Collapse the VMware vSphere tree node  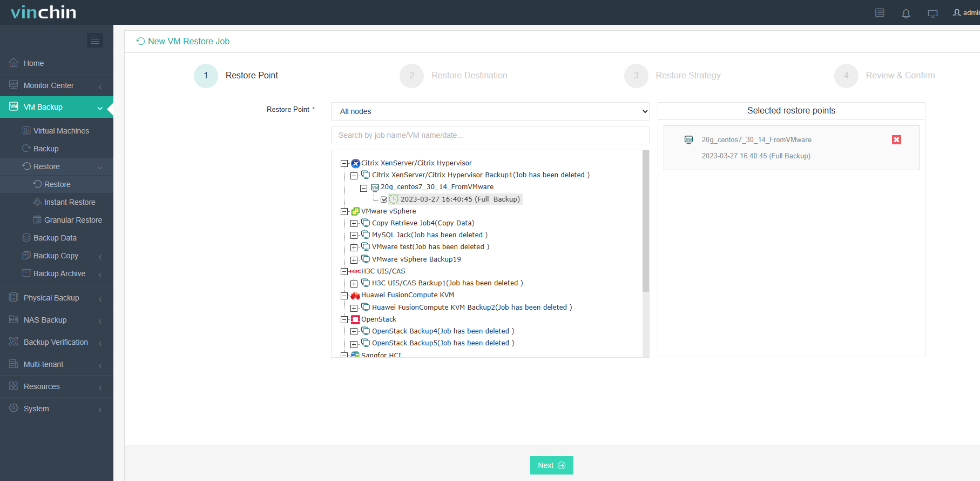(x=344, y=211)
